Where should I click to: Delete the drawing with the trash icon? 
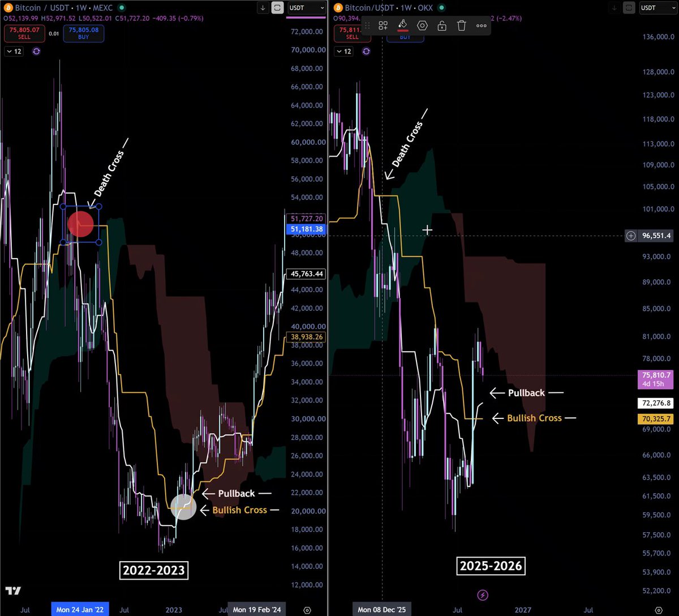point(462,25)
